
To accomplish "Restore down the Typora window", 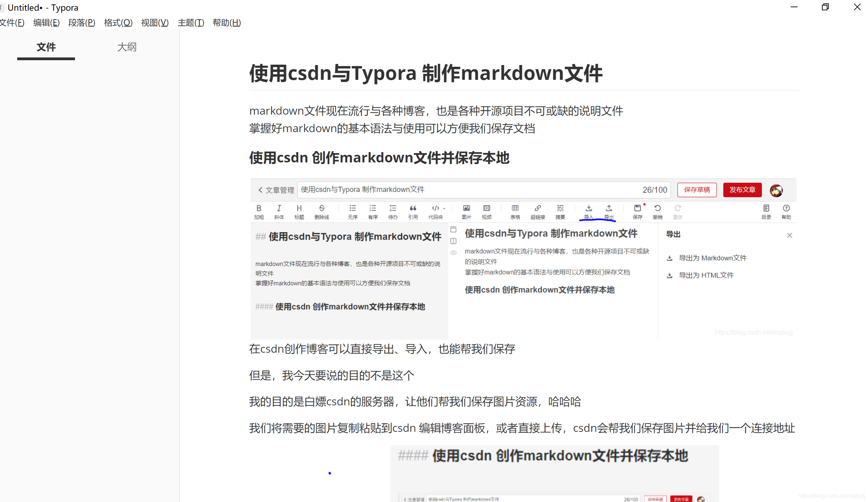I will (x=825, y=7).
